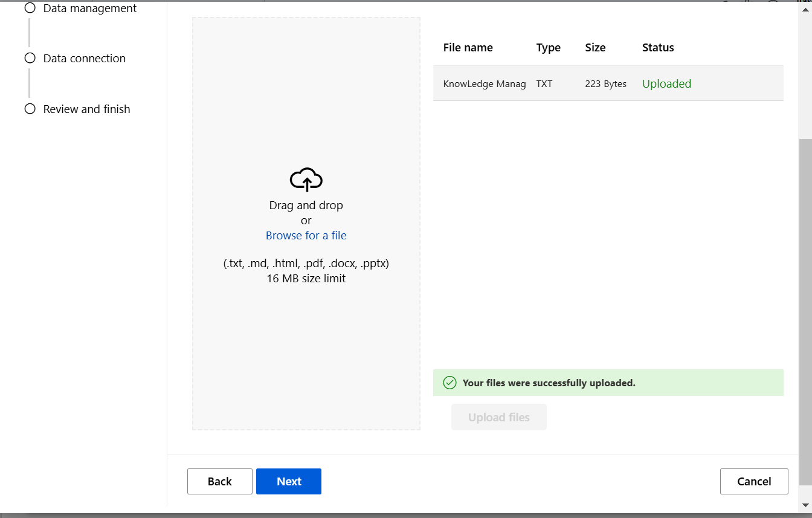Click the blue Next button
The image size is (812, 518).
tap(289, 481)
